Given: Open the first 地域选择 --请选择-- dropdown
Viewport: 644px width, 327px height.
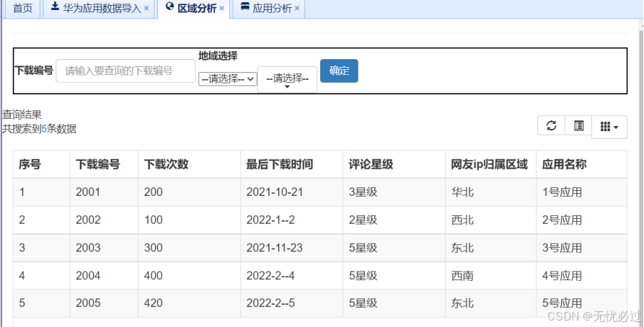Looking at the screenshot, I should pos(228,79).
